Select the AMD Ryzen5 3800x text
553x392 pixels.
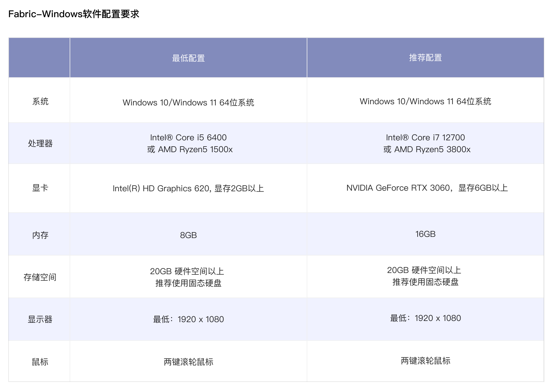[432, 150]
